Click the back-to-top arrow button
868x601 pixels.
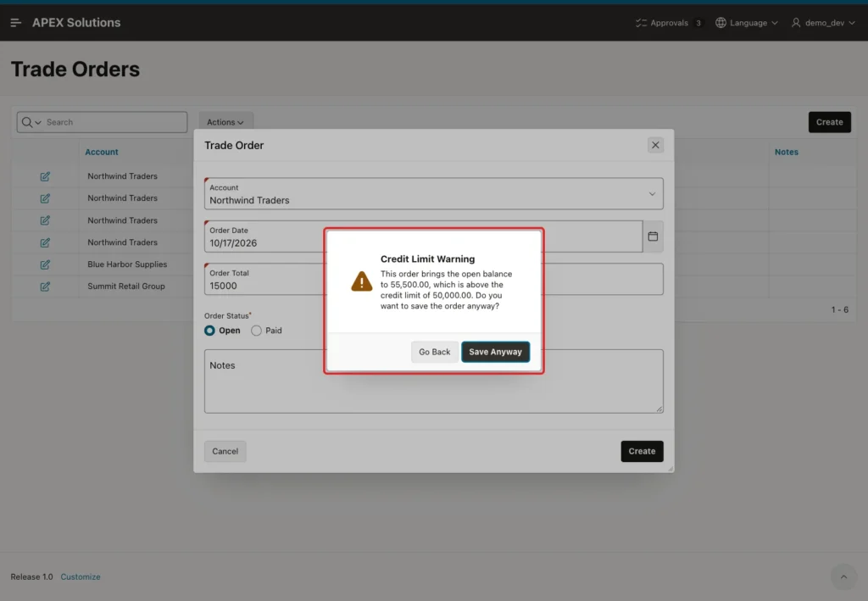click(x=843, y=576)
